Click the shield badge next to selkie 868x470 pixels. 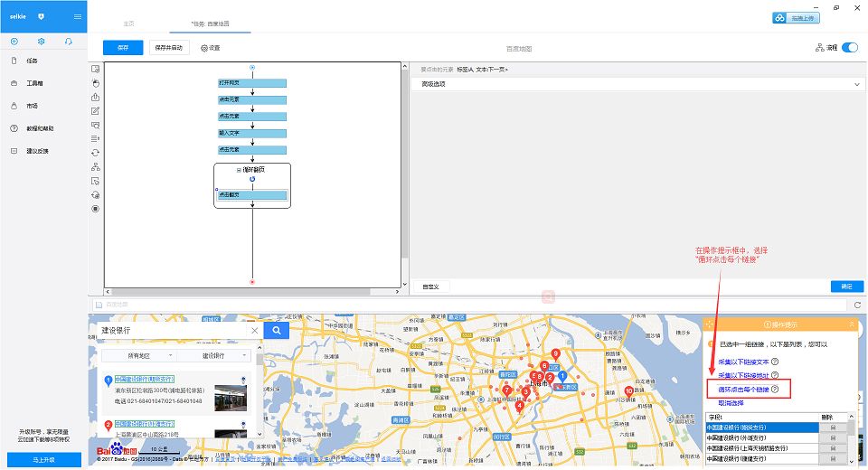(41, 16)
